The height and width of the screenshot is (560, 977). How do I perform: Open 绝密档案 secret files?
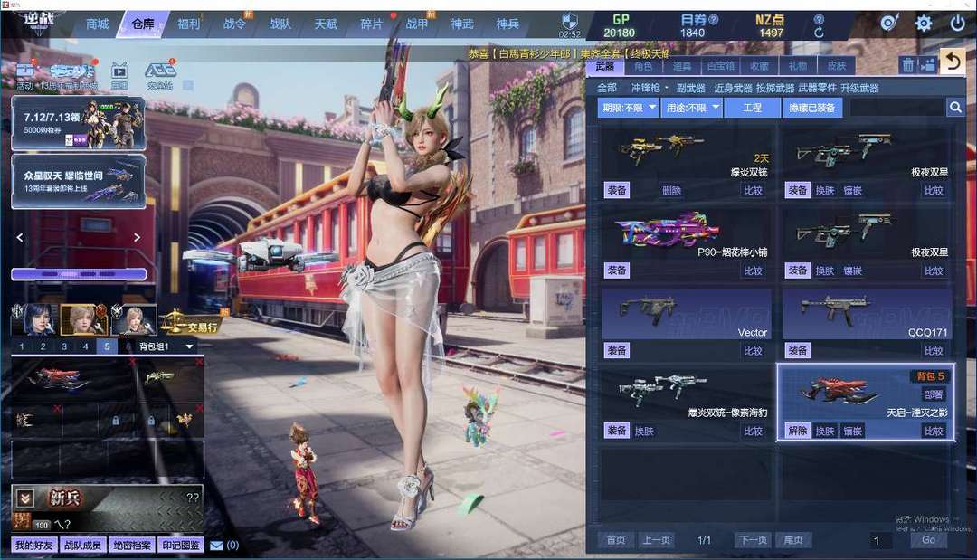coord(132,545)
